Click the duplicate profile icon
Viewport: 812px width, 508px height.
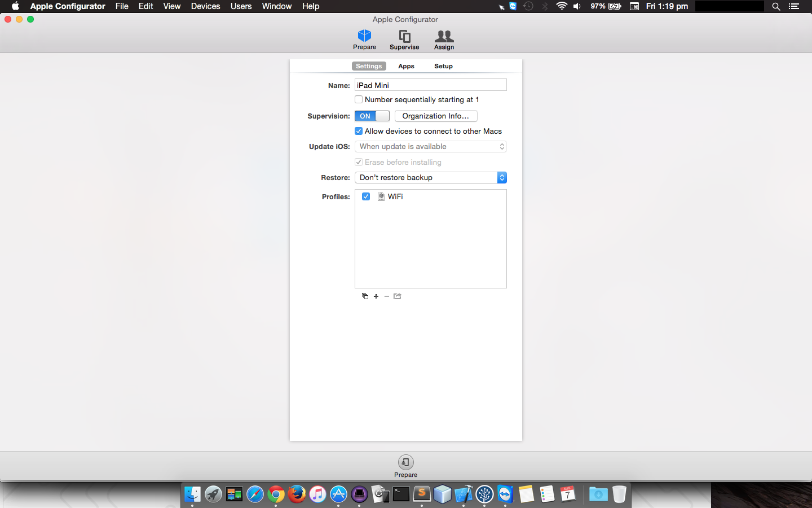click(x=365, y=296)
